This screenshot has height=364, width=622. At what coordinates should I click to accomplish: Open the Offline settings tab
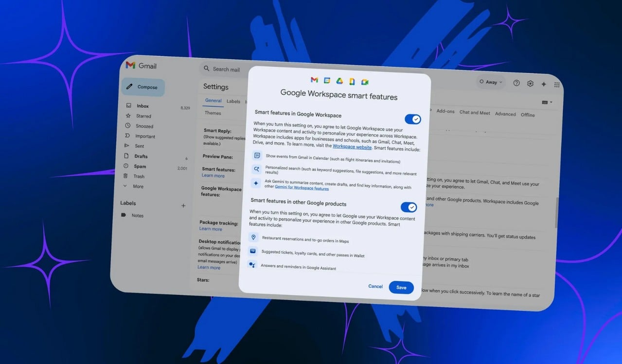pyautogui.click(x=528, y=115)
